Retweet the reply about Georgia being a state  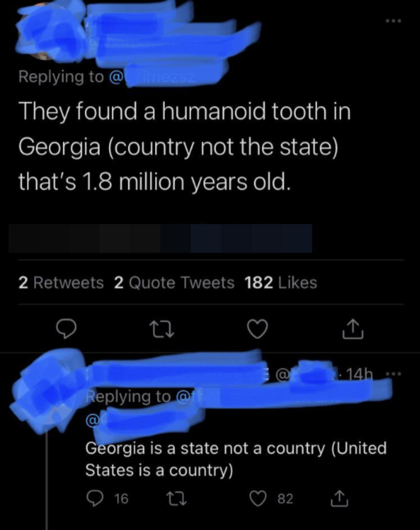177,499
